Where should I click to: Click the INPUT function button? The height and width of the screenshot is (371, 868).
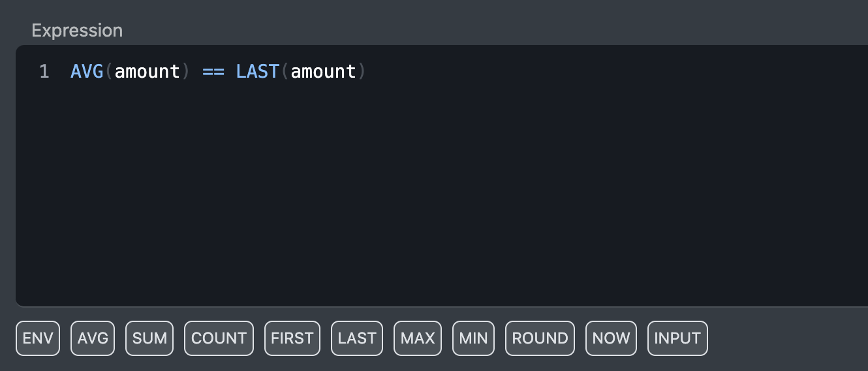coord(677,338)
